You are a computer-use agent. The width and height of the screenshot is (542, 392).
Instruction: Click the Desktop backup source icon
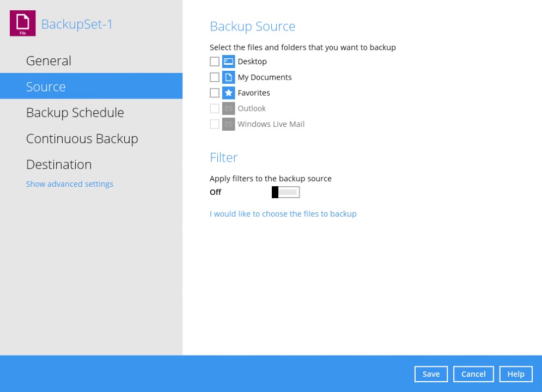[x=228, y=62]
